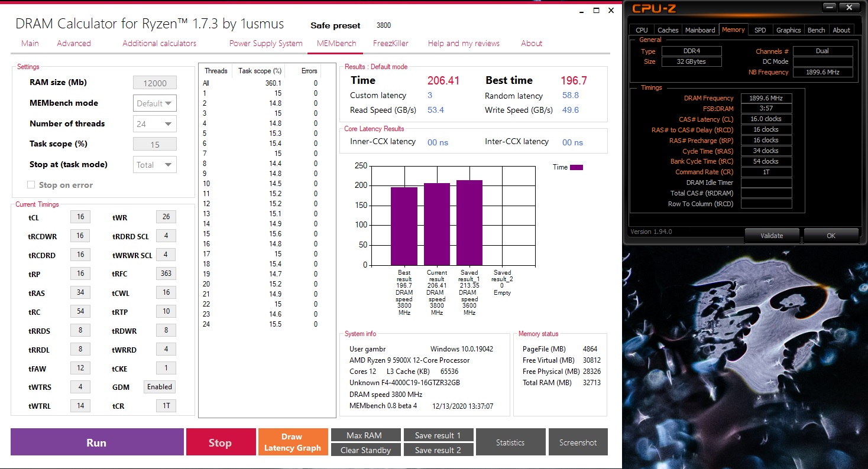Click the NB Frequency field in CPU-Z

pyautogui.click(x=822, y=72)
